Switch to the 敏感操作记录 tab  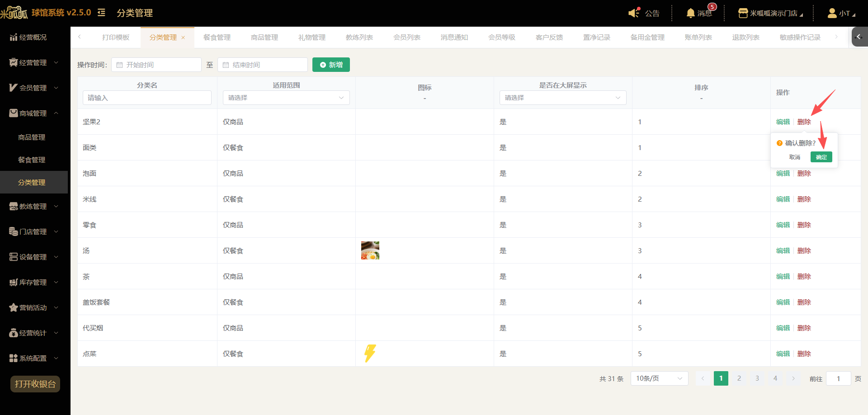click(800, 37)
